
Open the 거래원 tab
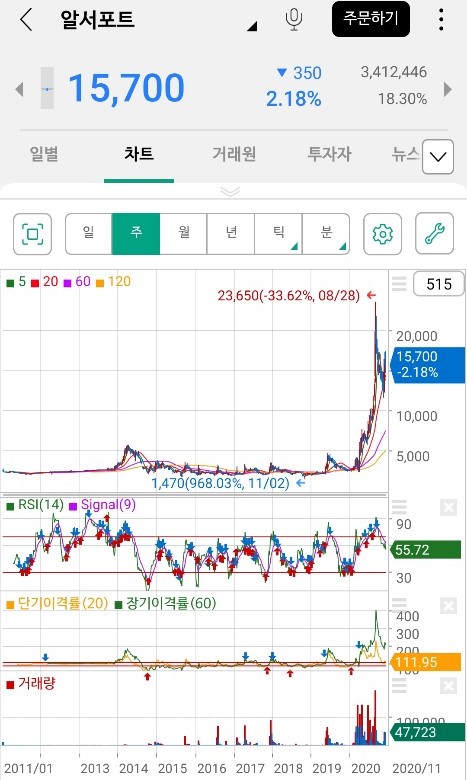point(234,154)
